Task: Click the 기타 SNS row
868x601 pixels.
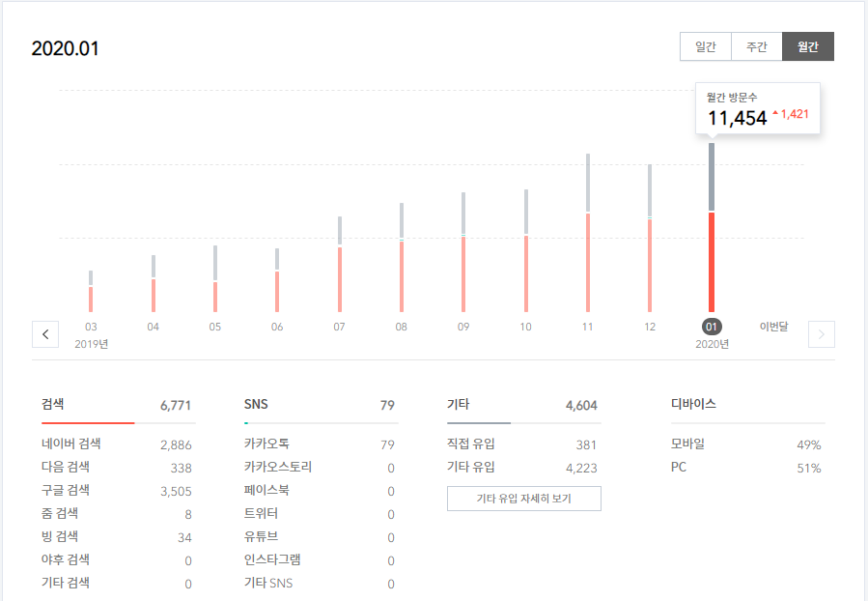Action: click(320, 584)
